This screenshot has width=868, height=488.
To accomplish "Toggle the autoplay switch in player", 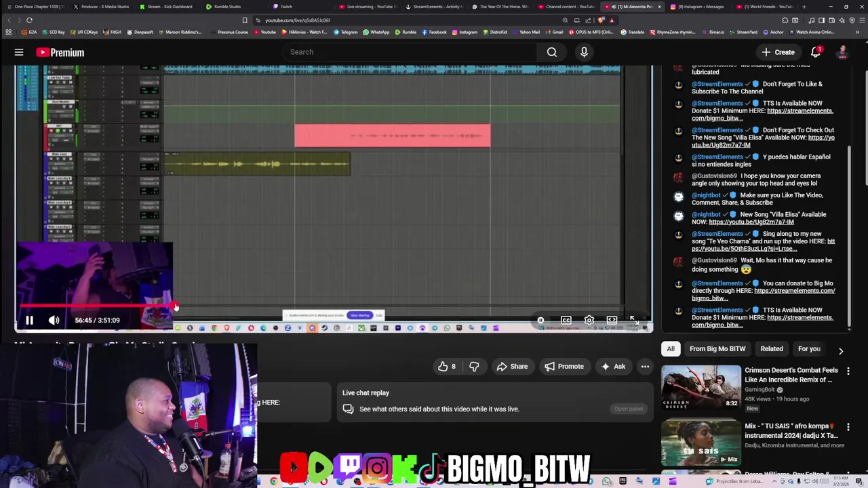I will pos(540,320).
